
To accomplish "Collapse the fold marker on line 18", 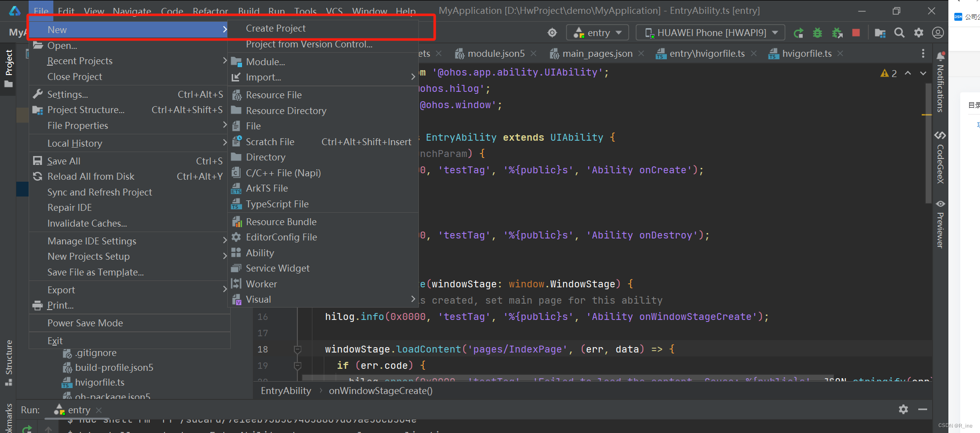I will coord(297,350).
